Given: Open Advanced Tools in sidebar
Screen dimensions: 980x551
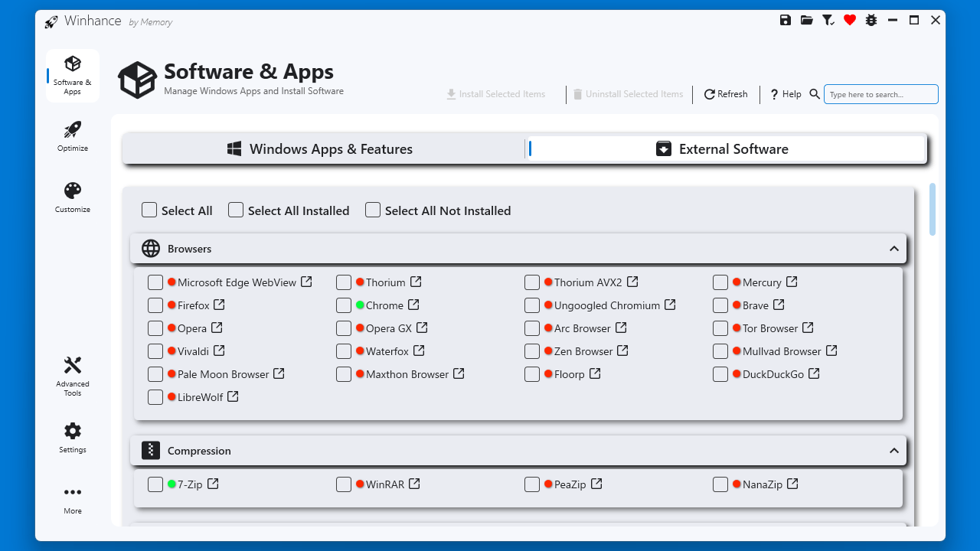Looking at the screenshot, I should pyautogui.click(x=73, y=377).
